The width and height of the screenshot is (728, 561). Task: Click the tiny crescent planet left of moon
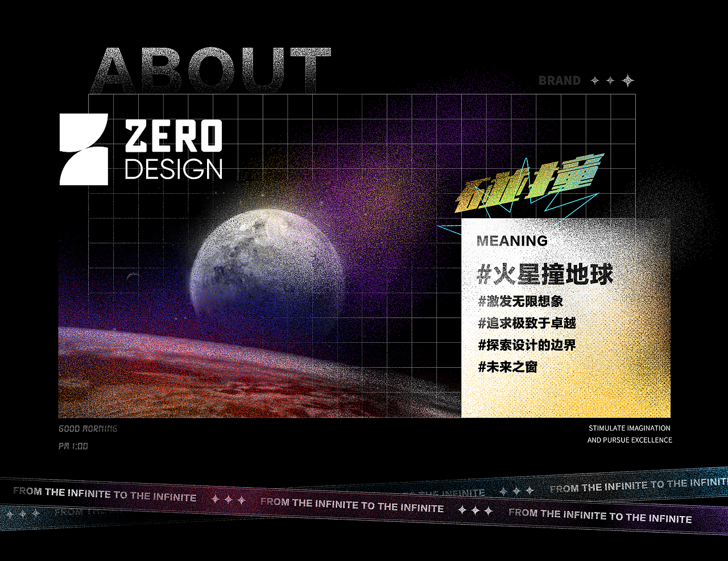133,277
